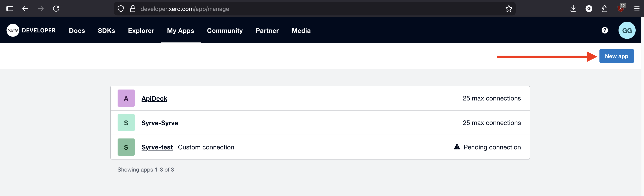Screen dimensions: 644x196
Task: Bookmark this page with the star
Action: coord(508,9)
